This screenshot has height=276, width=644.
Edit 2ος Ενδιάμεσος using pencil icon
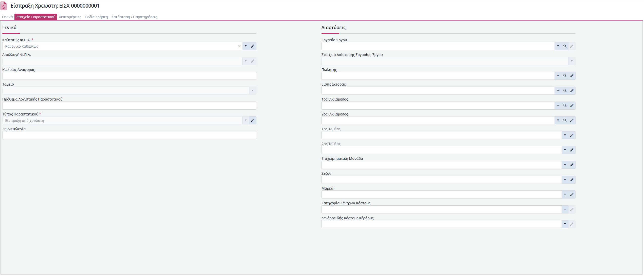coord(572,120)
